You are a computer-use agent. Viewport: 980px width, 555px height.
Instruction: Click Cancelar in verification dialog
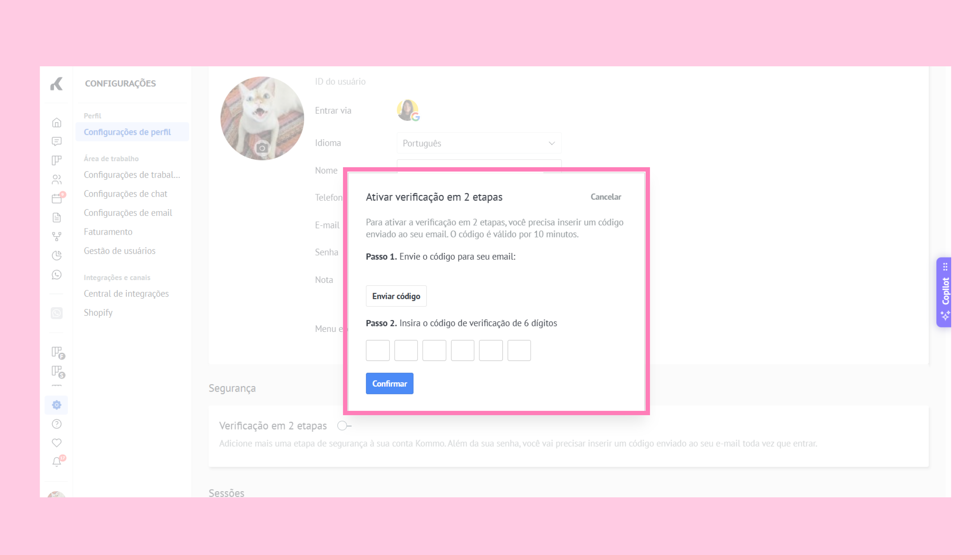pyautogui.click(x=605, y=197)
